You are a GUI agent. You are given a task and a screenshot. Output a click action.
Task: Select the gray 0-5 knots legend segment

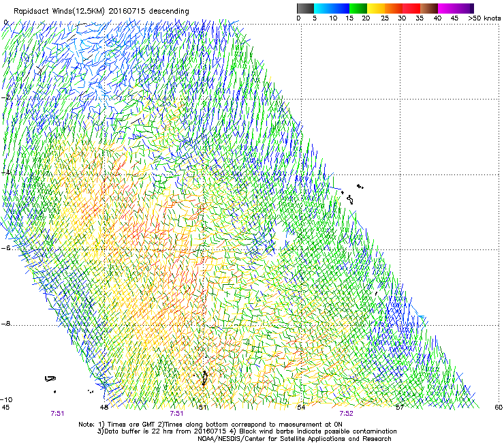(305, 8)
